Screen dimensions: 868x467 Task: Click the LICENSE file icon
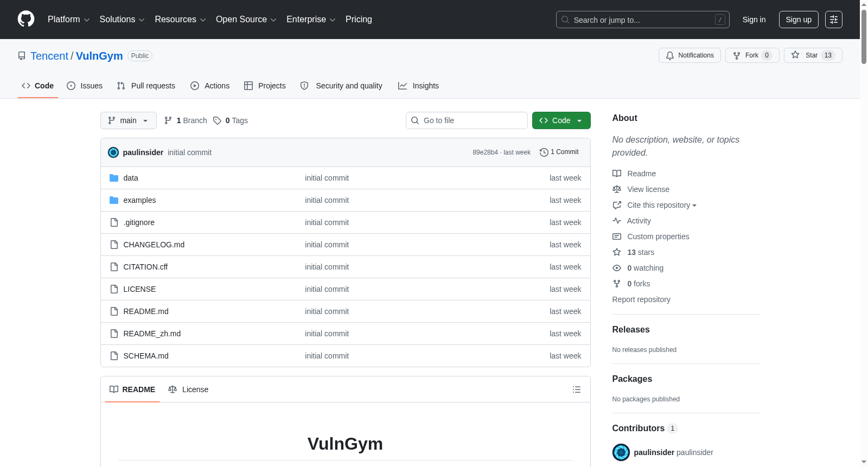114,289
